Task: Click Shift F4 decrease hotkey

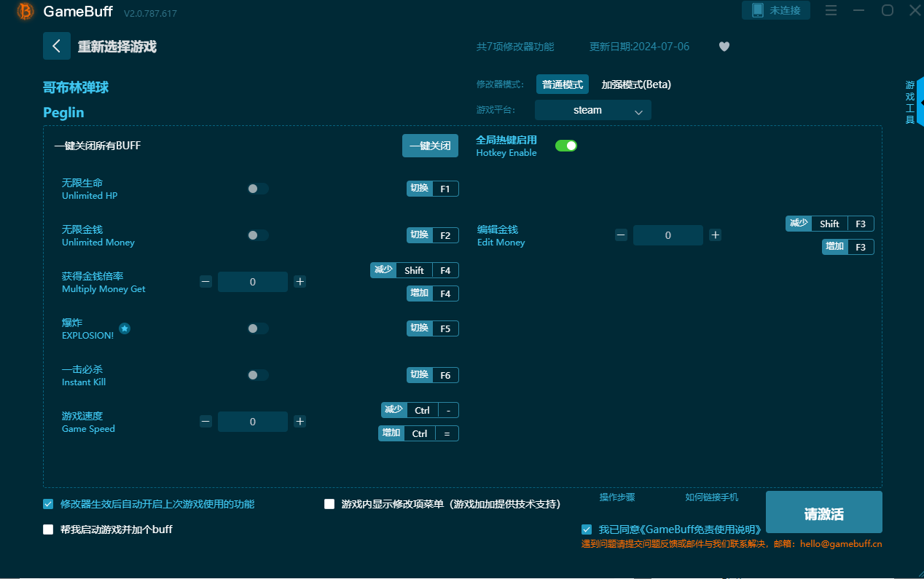Action: tap(415, 270)
